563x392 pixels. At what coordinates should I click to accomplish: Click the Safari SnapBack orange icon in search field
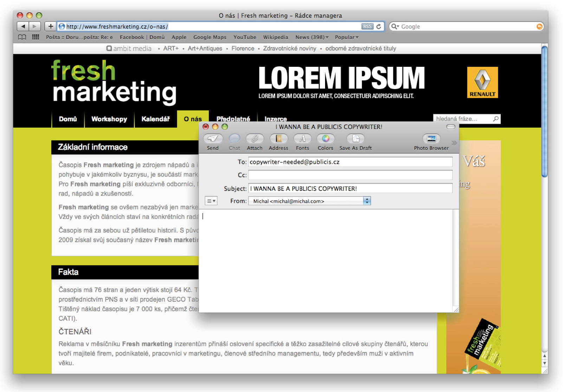[539, 26]
